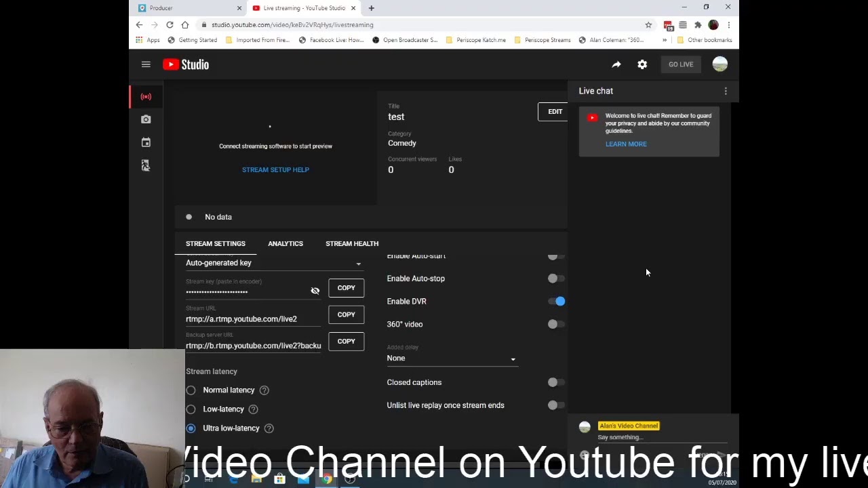Open the YouTube Studio hamburger menu
Screen dimensions: 868x488
(146, 64)
